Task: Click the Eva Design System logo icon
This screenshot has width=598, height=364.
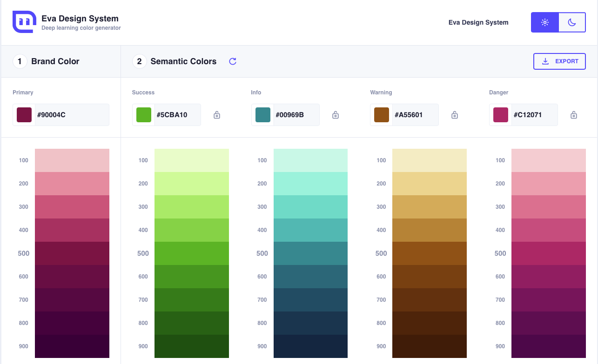Action: 24,22
